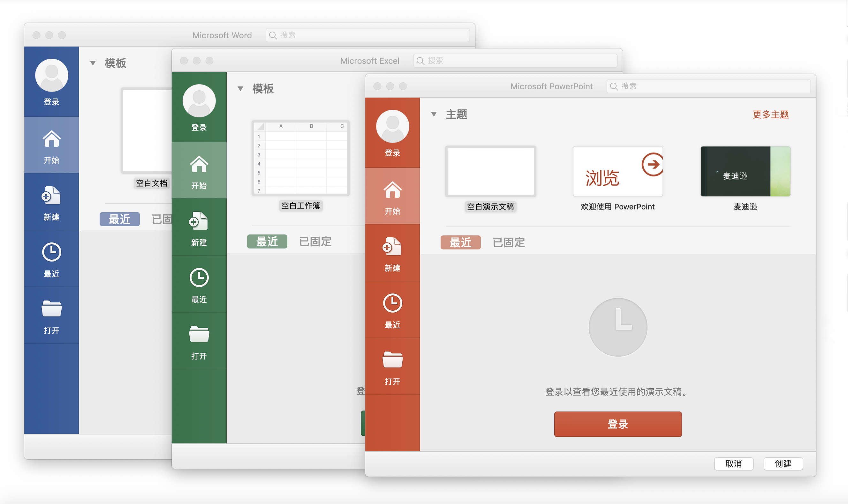Click the 取消 button
Image resolution: width=848 pixels, height=504 pixels.
(734, 463)
